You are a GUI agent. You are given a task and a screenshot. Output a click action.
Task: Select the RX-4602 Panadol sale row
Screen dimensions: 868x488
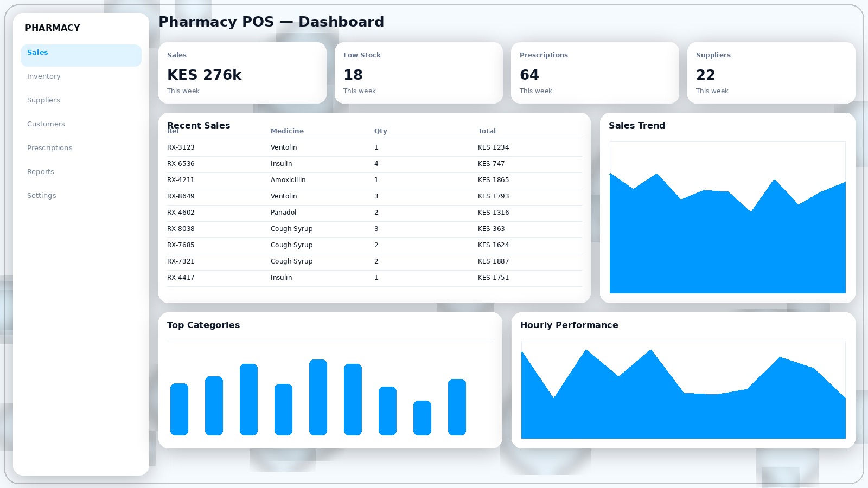[374, 213]
